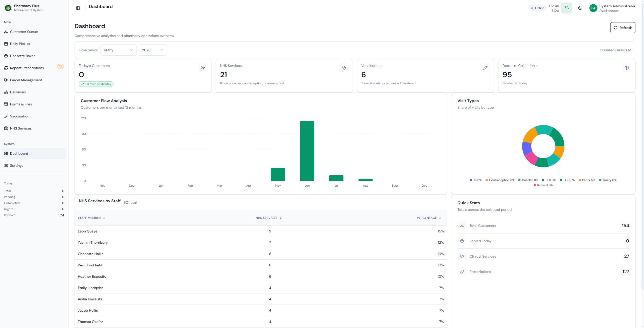Click the Pharmacy Plus logo
This screenshot has width=644, height=328.
[8, 8]
